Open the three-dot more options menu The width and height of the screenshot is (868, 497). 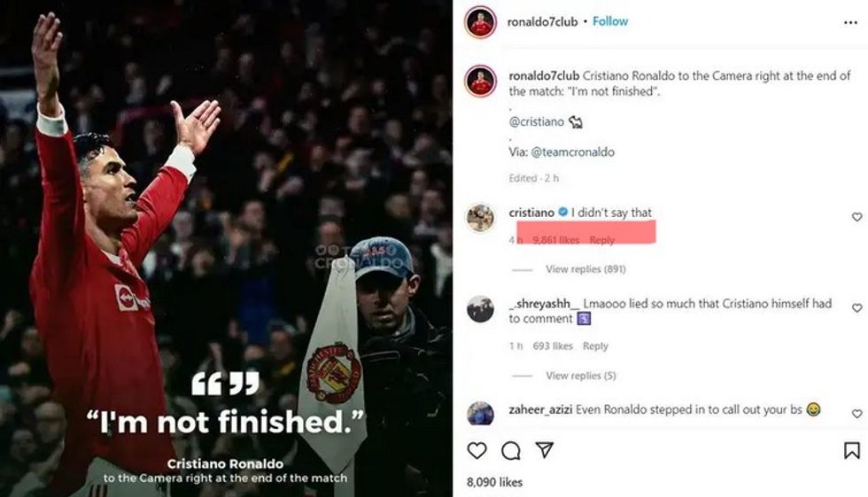coord(850,23)
